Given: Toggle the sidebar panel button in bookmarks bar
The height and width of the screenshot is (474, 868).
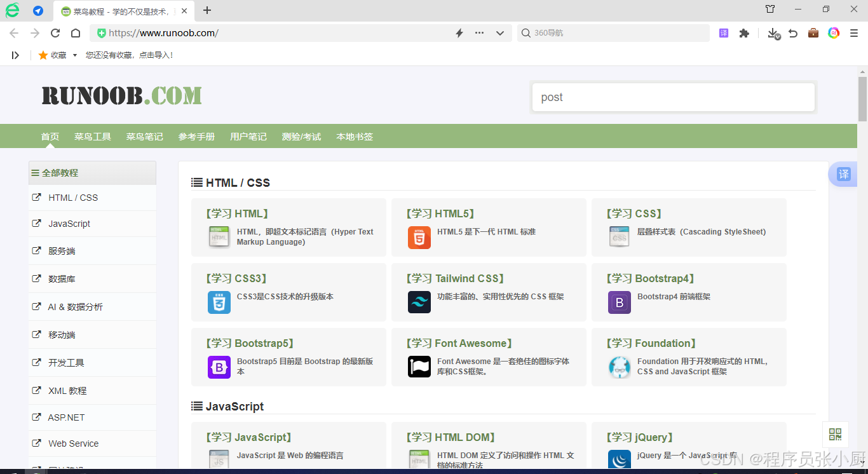Looking at the screenshot, I should tap(15, 55).
